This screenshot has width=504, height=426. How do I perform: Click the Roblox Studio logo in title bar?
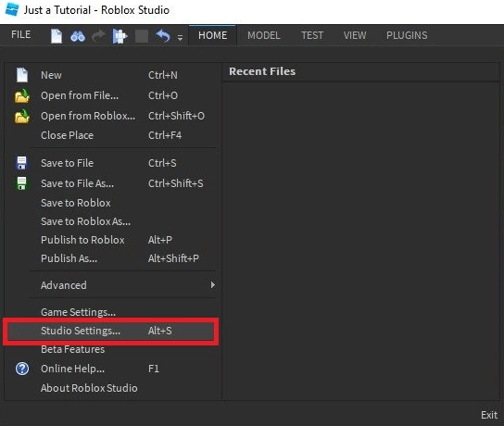tap(12, 9)
